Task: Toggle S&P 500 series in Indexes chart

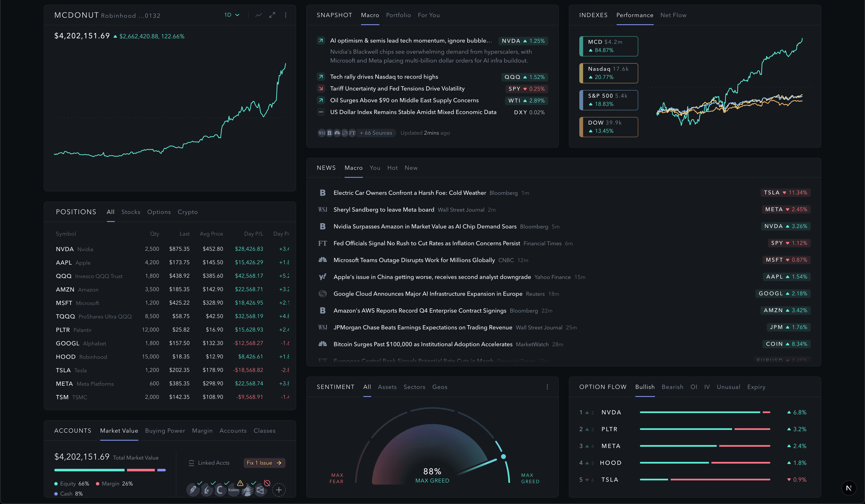Action: tap(609, 100)
